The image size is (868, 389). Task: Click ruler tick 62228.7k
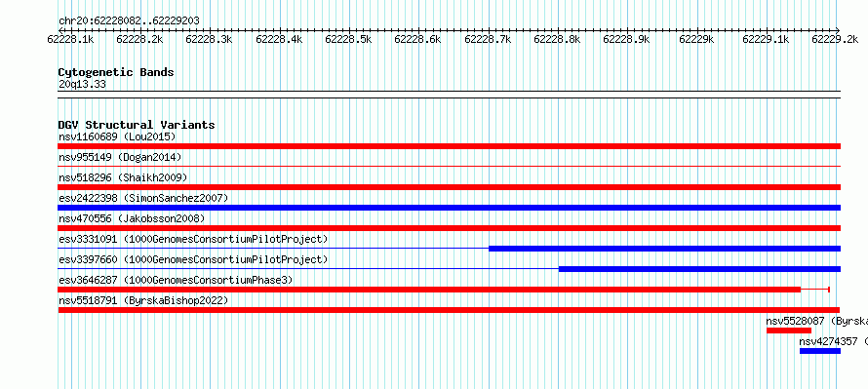pyautogui.click(x=488, y=39)
